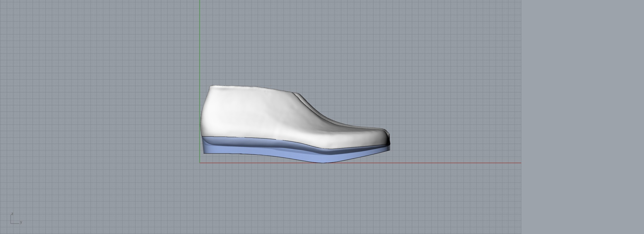Screen dimensions: 644x234
Task: Click the origin where green and red axes meet
Action: 200,163
